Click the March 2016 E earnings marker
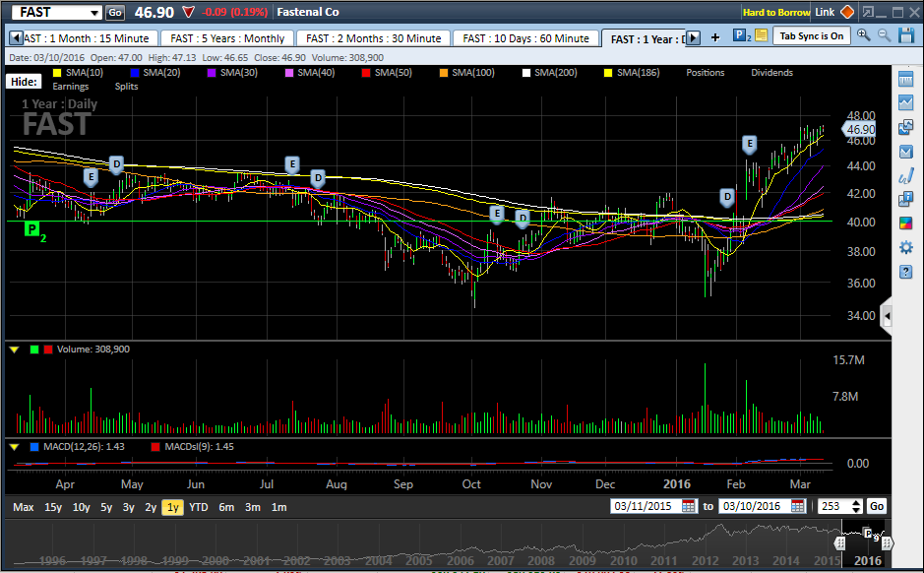The image size is (924, 573). (750, 144)
